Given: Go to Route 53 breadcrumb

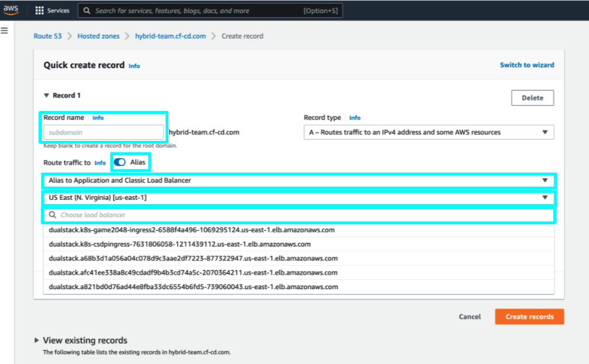Looking at the screenshot, I should click(47, 36).
